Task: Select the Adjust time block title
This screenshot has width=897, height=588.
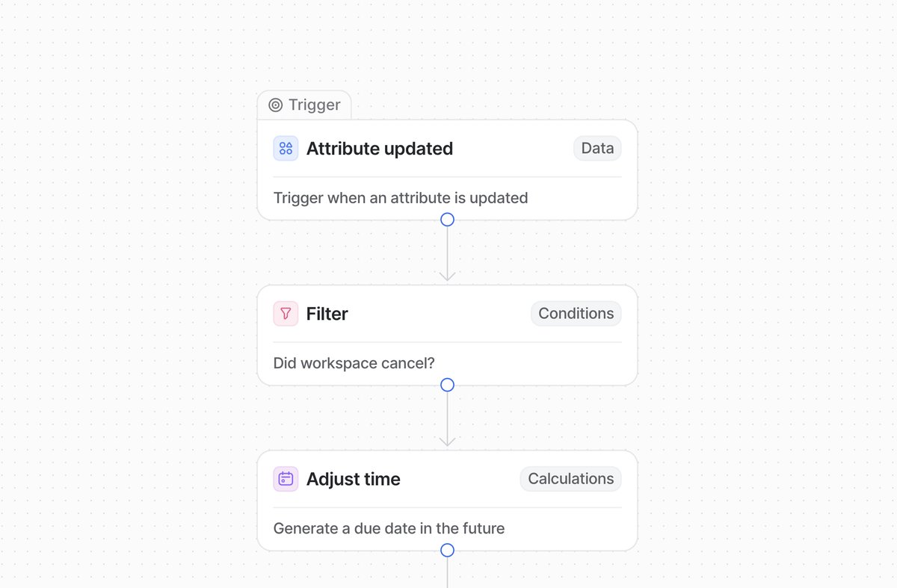Action: click(353, 479)
